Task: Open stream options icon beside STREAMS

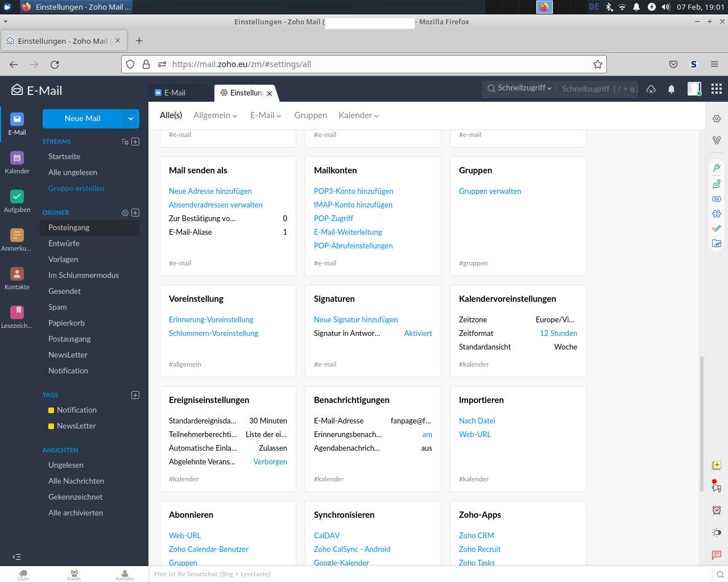Action: [x=125, y=142]
